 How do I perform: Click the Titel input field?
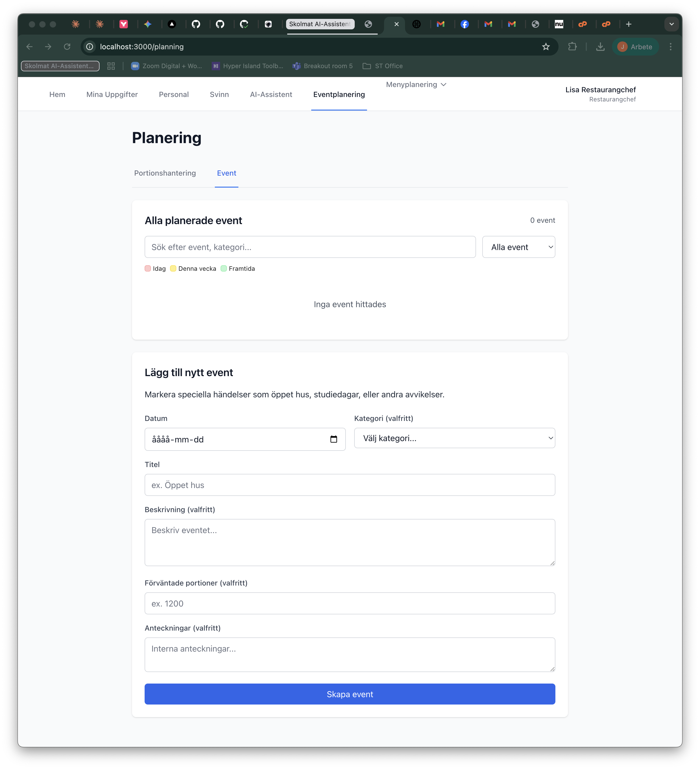point(350,485)
